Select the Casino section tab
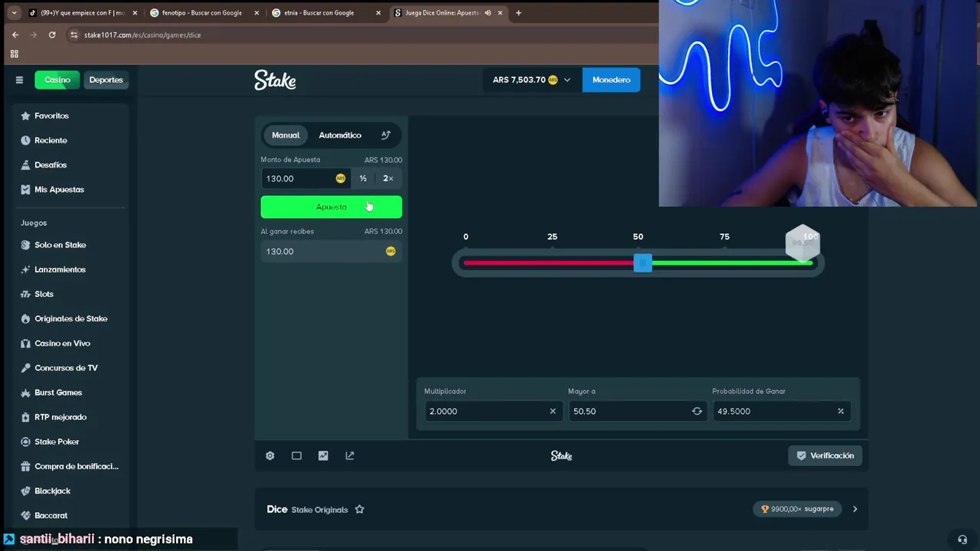Viewport: 980px width, 551px height. 57,80
